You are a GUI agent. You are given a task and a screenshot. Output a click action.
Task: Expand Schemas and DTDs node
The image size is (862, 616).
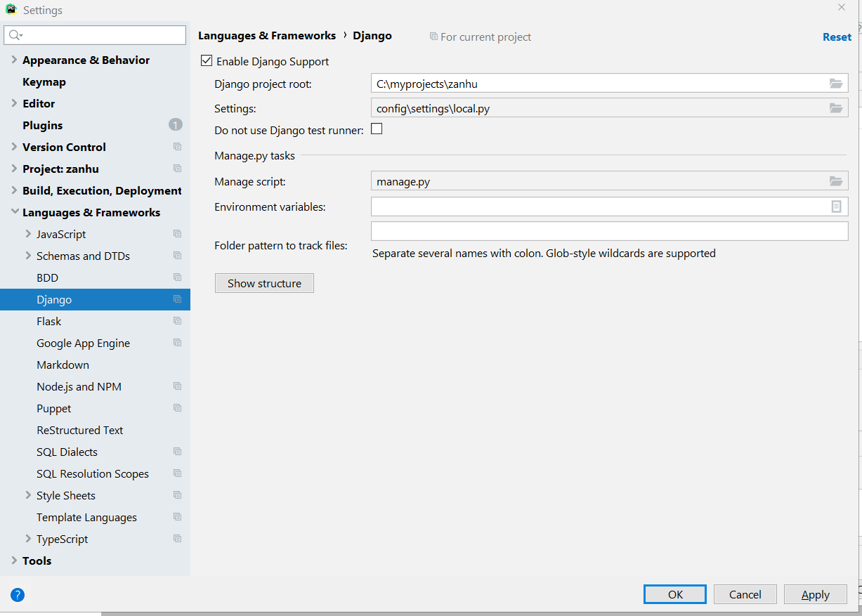28,256
